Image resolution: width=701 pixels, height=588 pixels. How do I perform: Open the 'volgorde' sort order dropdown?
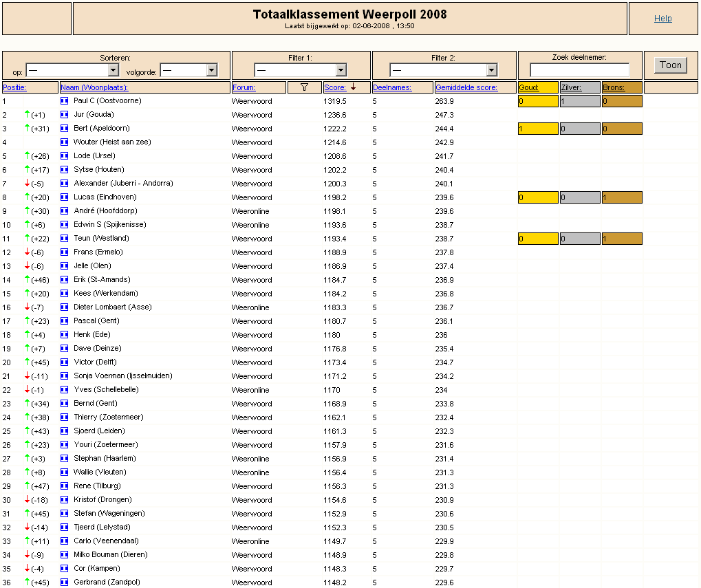coord(189,70)
